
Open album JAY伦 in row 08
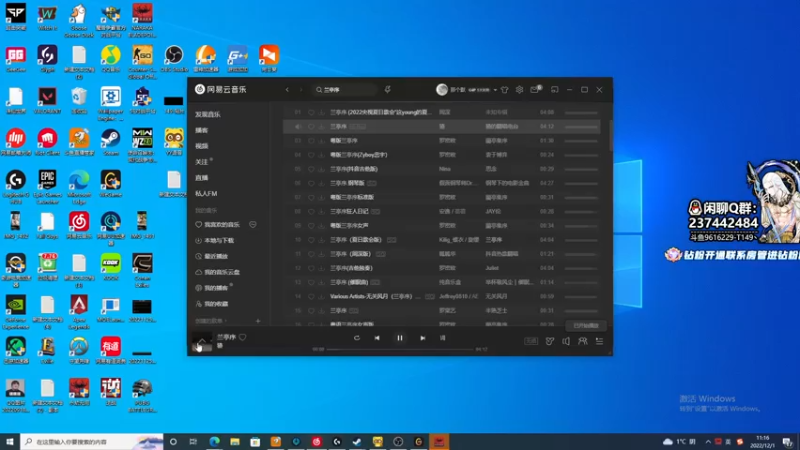493,211
